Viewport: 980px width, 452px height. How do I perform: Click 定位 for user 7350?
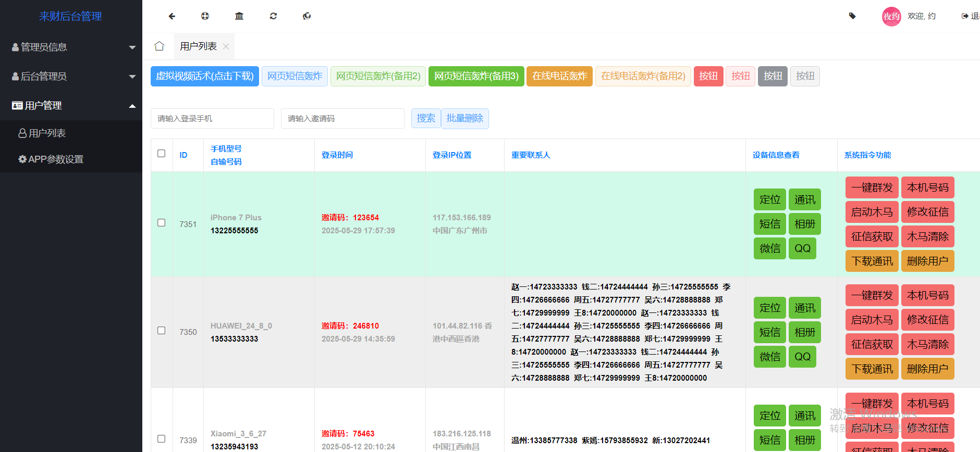[770, 308]
